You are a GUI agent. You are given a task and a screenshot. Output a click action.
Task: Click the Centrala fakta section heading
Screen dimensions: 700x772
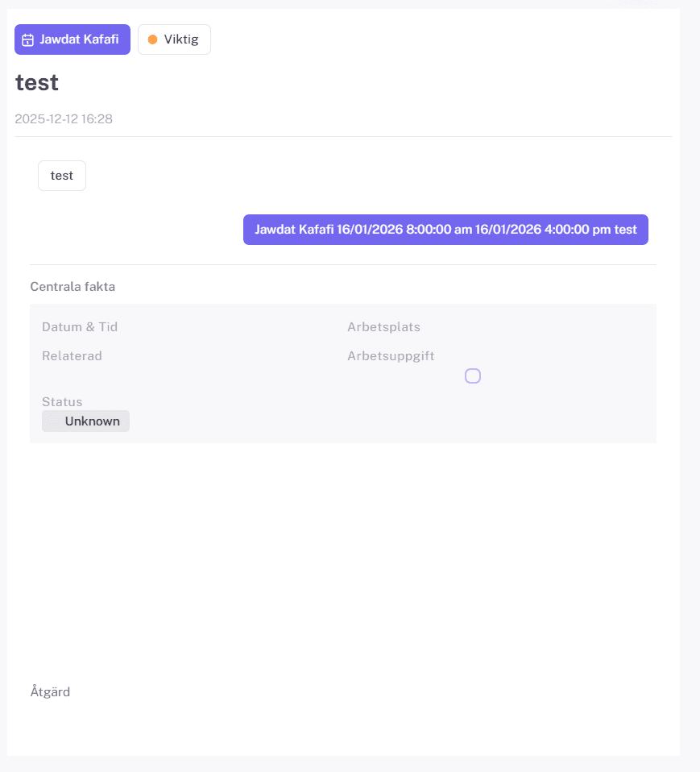tap(72, 286)
